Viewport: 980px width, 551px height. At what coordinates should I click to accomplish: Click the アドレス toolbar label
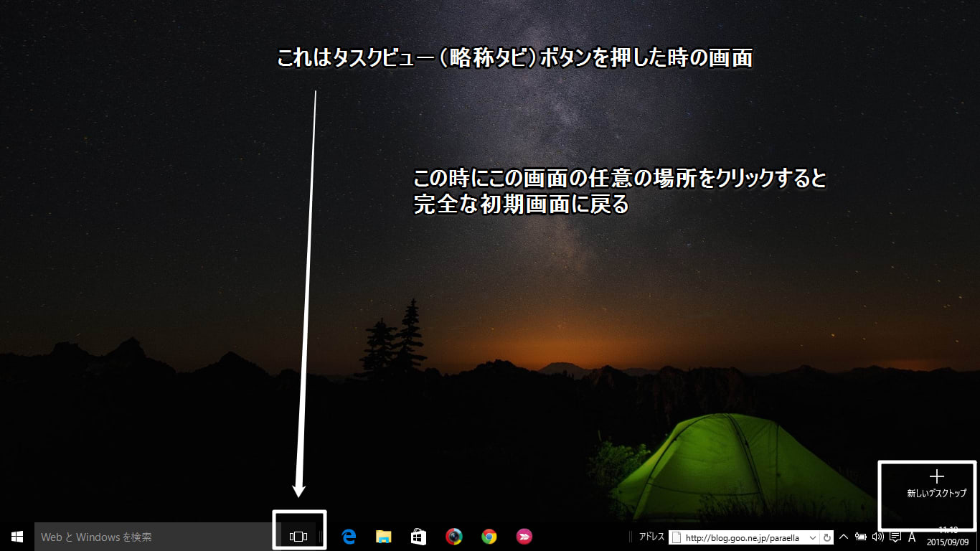pos(651,537)
